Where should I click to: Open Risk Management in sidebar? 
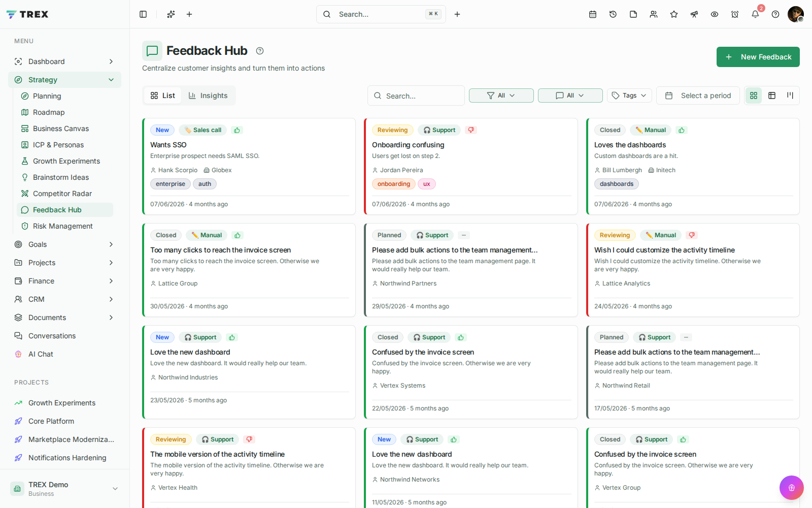[65, 226]
